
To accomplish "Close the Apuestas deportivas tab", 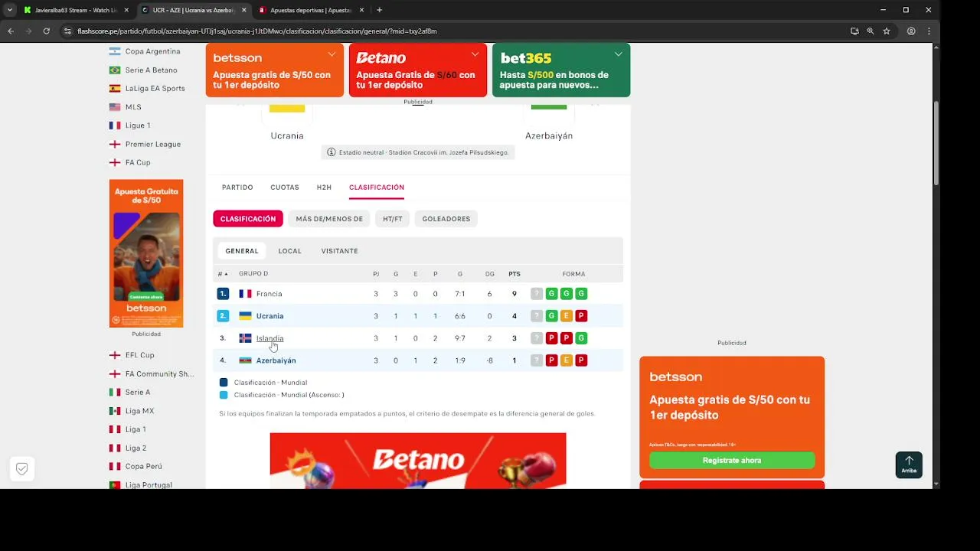I will [x=362, y=10].
